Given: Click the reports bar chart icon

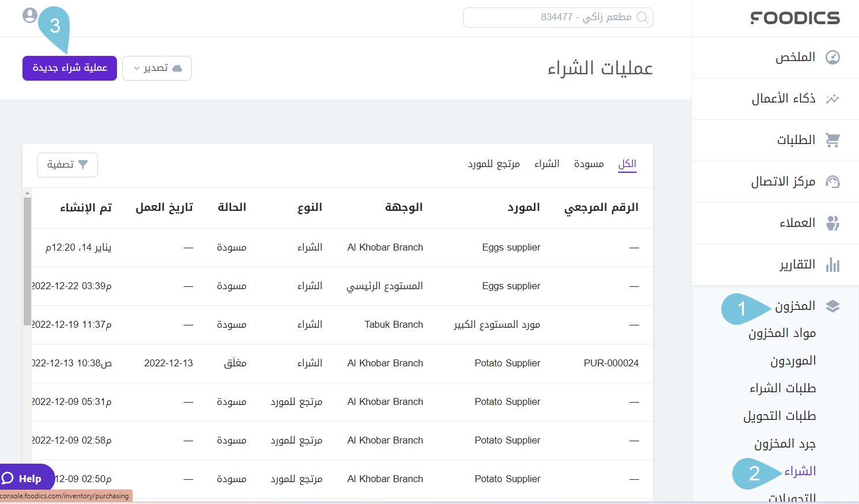Looking at the screenshot, I should (x=832, y=264).
